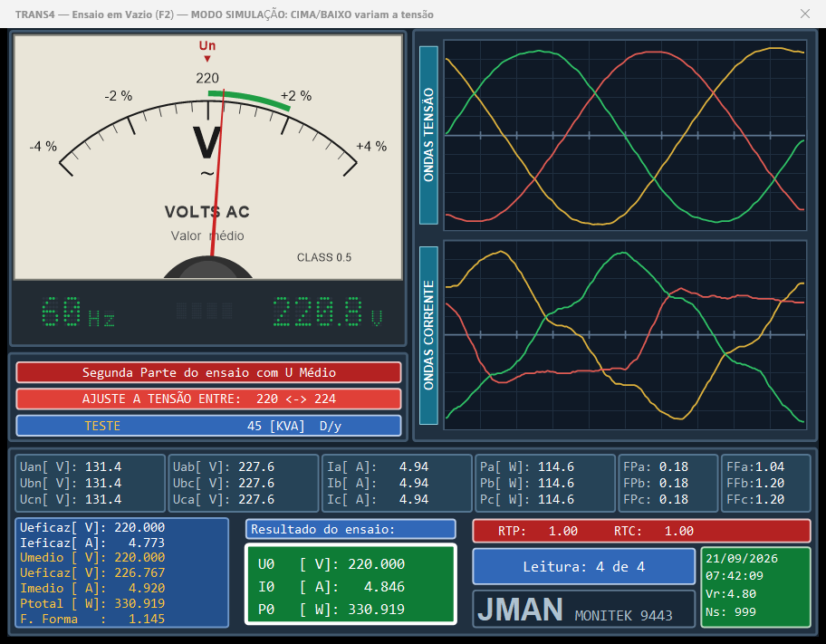Click the Uca[ V] line voltage reading
Image resolution: width=826 pixels, height=644 pixels.
click(224, 500)
